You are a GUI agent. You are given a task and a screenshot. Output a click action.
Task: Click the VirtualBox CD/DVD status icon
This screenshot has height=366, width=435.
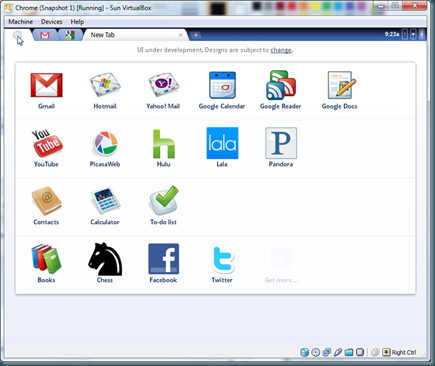coord(316,352)
